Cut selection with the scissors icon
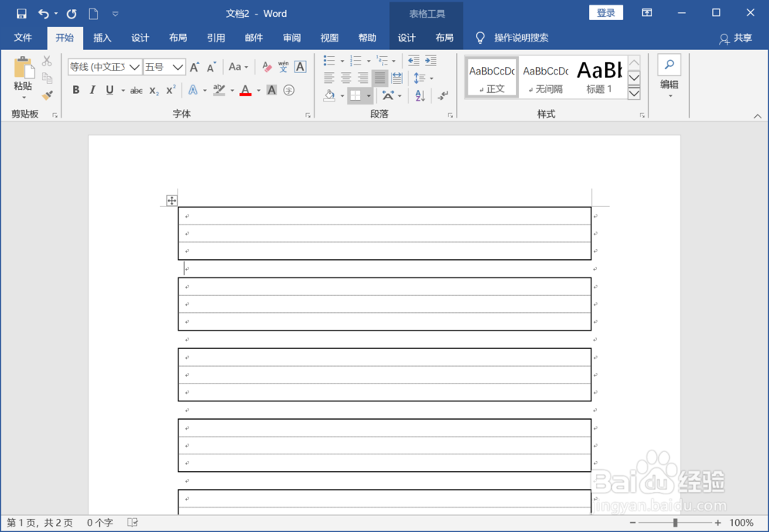 pyautogui.click(x=47, y=61)
